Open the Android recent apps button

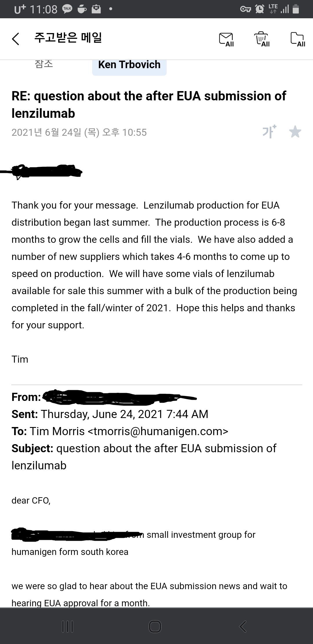tap(68, 626)
